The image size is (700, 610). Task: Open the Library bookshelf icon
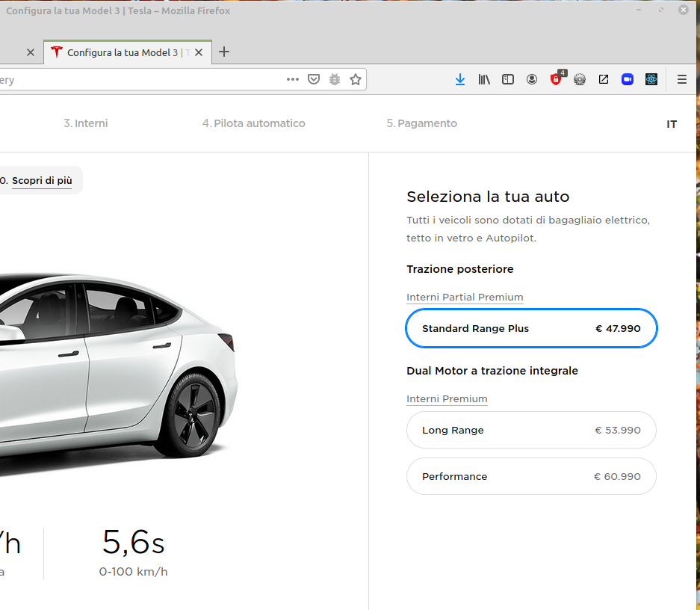[x=484, y=79]
